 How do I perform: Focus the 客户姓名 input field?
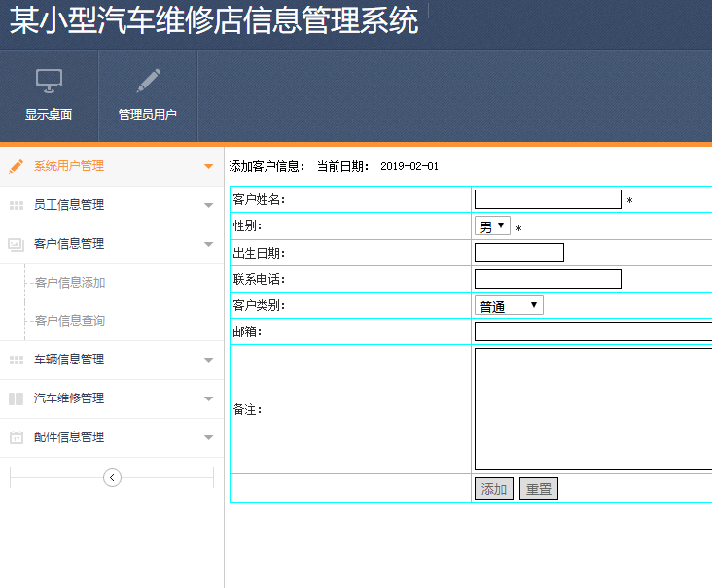pos(548,199)
